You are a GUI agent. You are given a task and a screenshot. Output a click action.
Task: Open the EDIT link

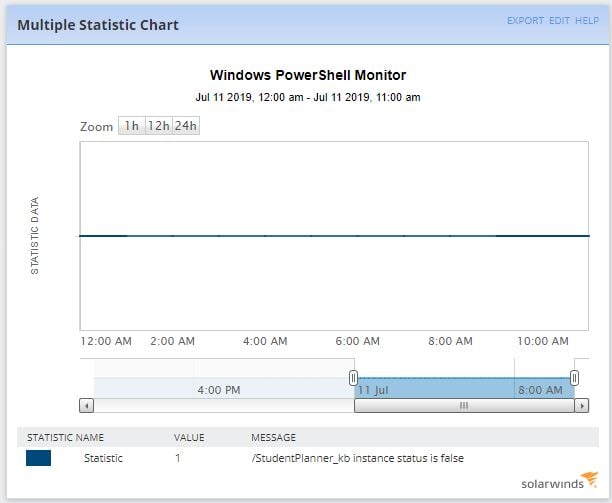tap(559, 20)
